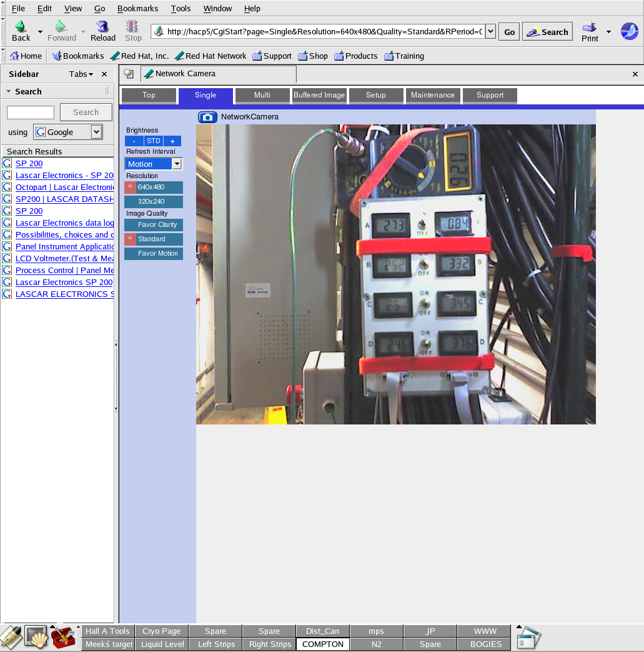Close the Network Camera tab
This screenshot has height=652, width=644.
point(635,74)
